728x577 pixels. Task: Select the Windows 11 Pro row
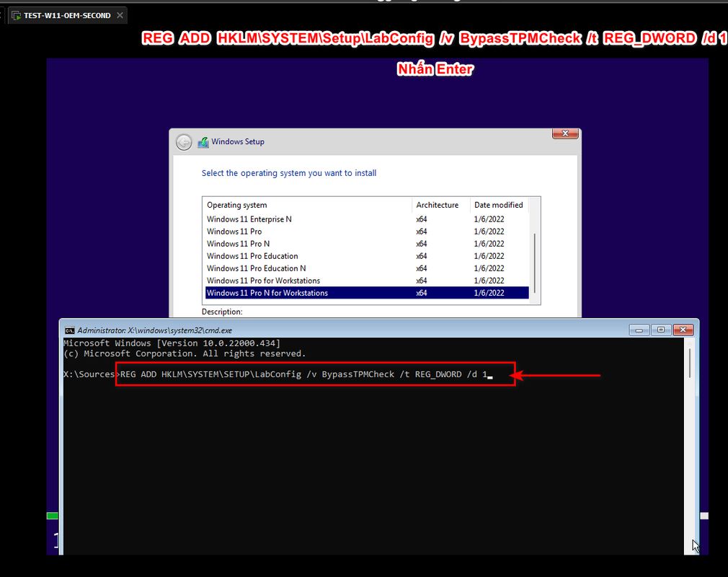367,232
